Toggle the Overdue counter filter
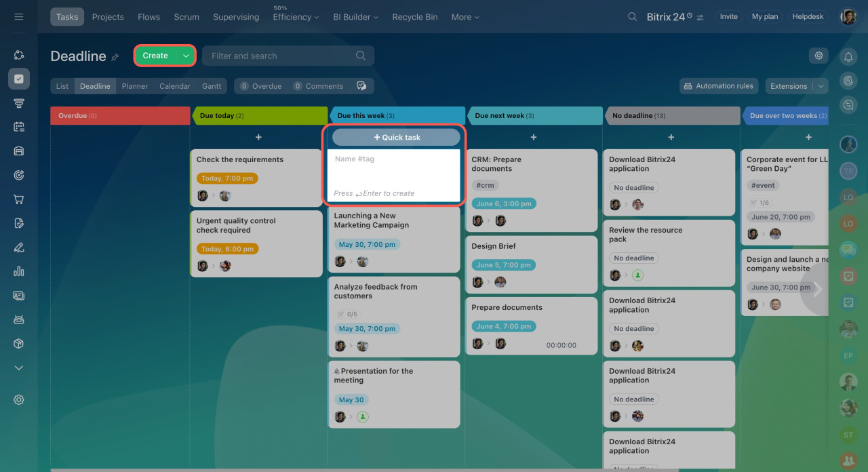This screenshot has height=472, width=868. point(260,86)
